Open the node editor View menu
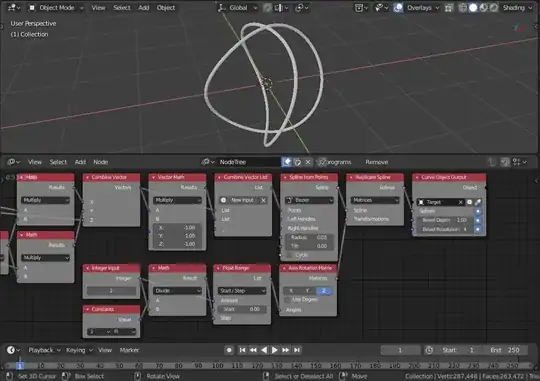 [35, 162]
